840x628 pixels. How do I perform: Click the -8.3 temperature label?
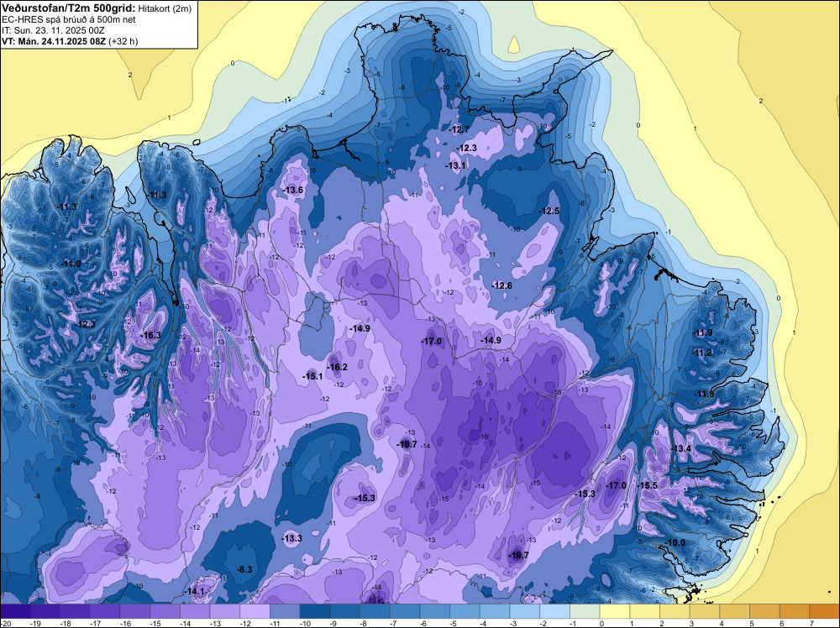coord(244,569)
